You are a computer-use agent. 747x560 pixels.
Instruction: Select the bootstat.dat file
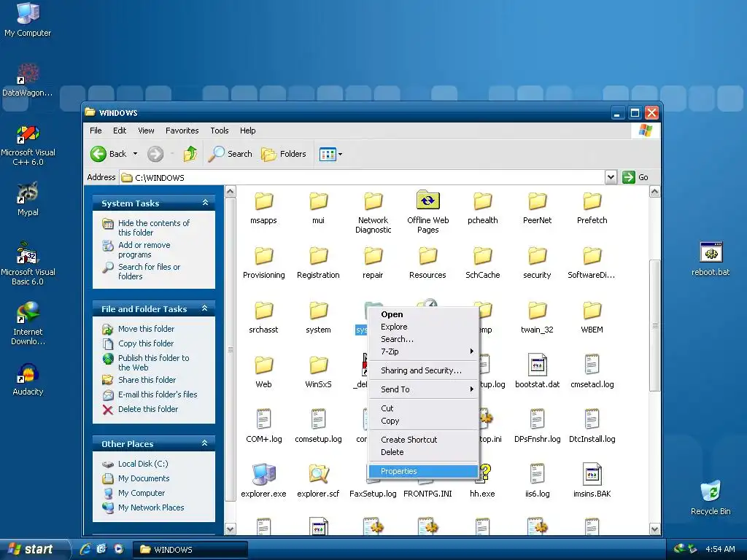[x=537, y=371]
